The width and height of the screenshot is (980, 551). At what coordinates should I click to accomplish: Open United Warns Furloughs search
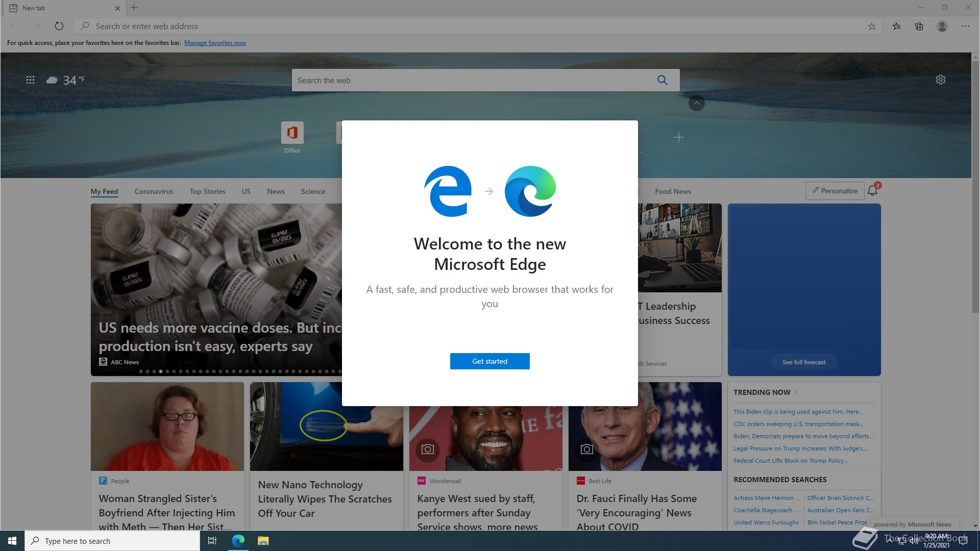[x=766, y=522]
